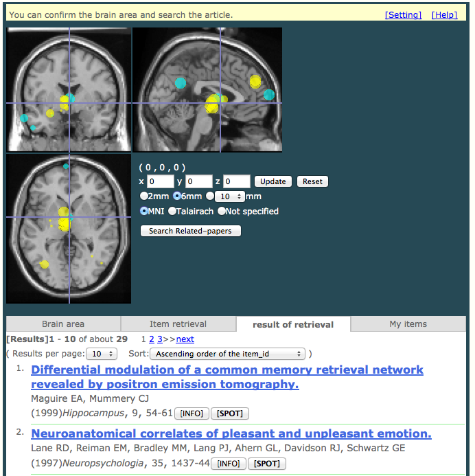475x476 pixels.
Task: Switch to the Brain area tab
Action: pos(63,324)
